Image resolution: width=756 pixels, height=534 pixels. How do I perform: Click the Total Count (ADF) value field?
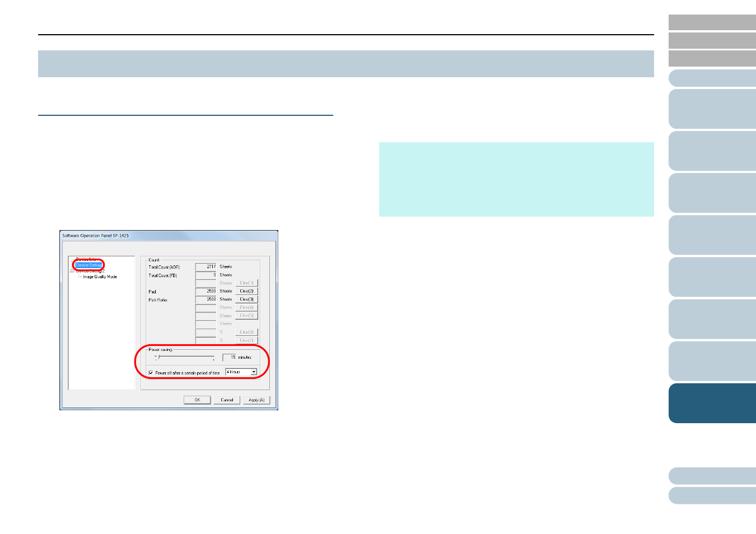point(206,267)
